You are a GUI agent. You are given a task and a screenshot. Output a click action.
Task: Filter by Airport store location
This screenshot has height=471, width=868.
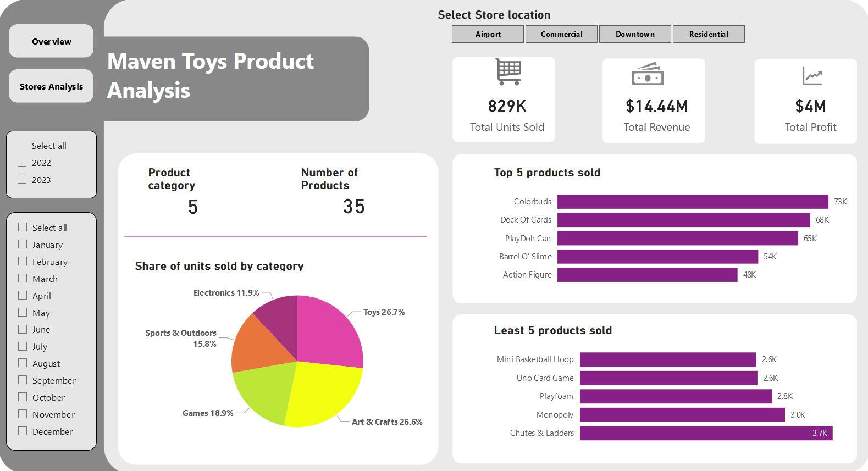[488, 34]
